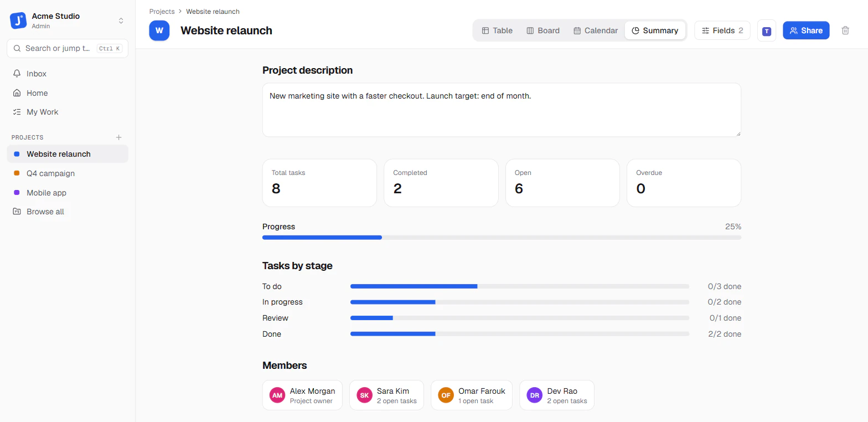Open Sara Kim's member card
Viewport: 868px width, 422px height.
386,395
